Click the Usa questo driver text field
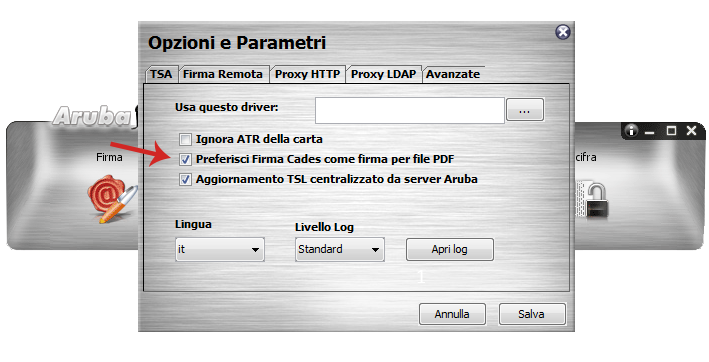Image resolution: width=709 pixels, height=362 pixels. coord(410,110)
